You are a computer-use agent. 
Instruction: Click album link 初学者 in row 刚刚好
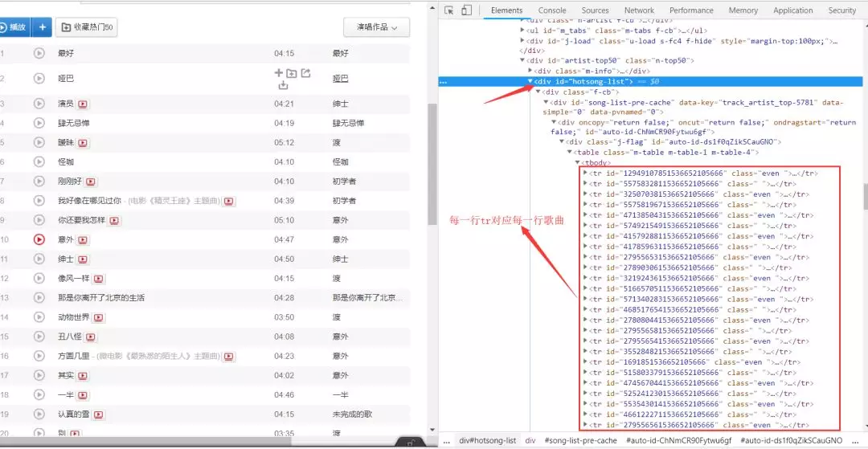pyautogui.click(x=344, y=182)
